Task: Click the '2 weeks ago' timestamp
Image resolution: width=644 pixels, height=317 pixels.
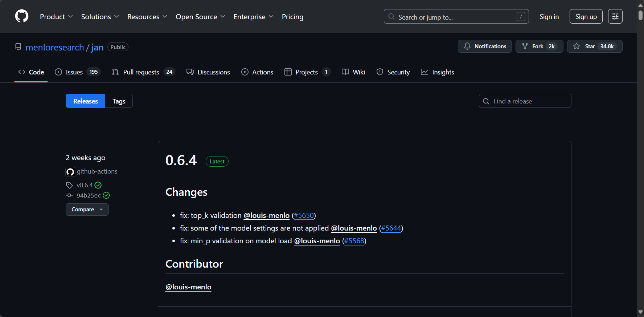Action: point(86,158)
